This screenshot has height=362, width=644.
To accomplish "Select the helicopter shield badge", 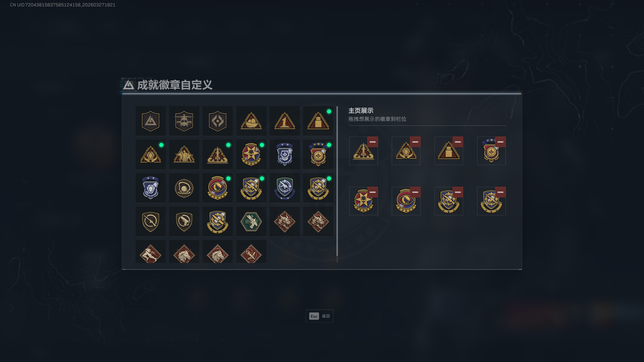I will tap(184, 121).
